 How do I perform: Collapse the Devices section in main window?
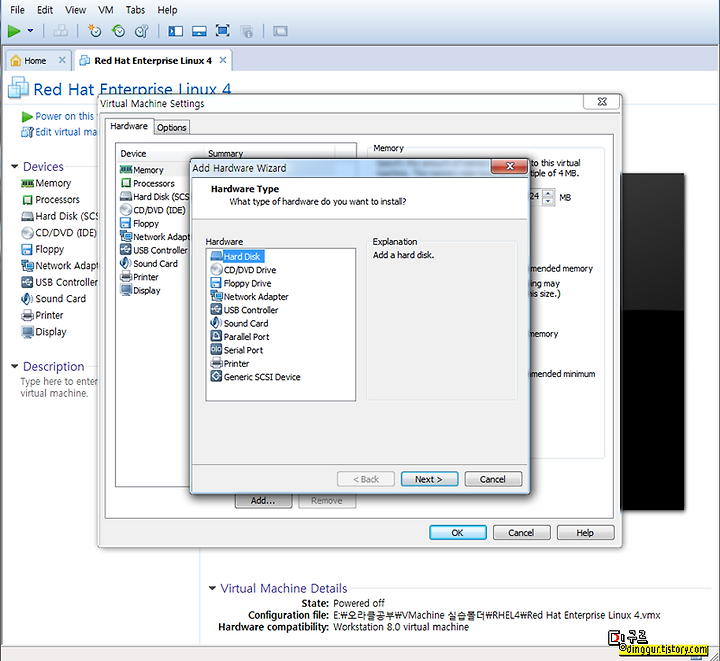click(15, 166)
